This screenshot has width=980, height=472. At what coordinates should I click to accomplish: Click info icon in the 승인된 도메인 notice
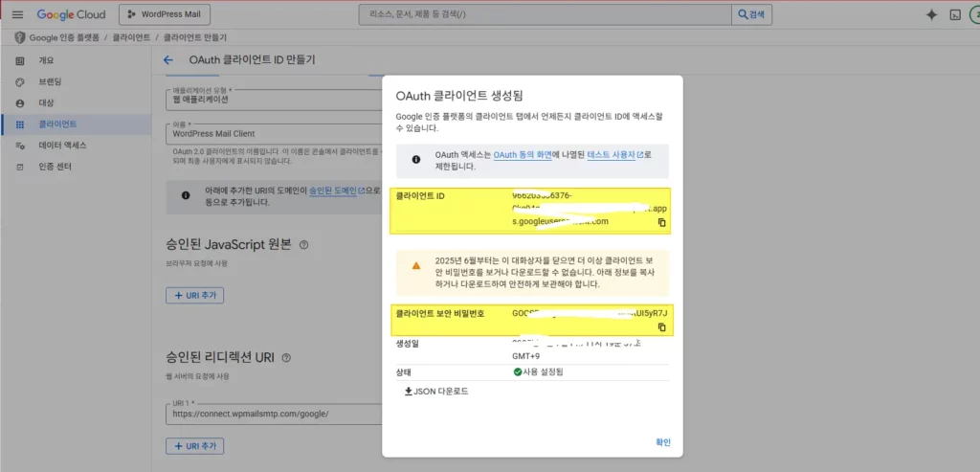pos(186,195)
